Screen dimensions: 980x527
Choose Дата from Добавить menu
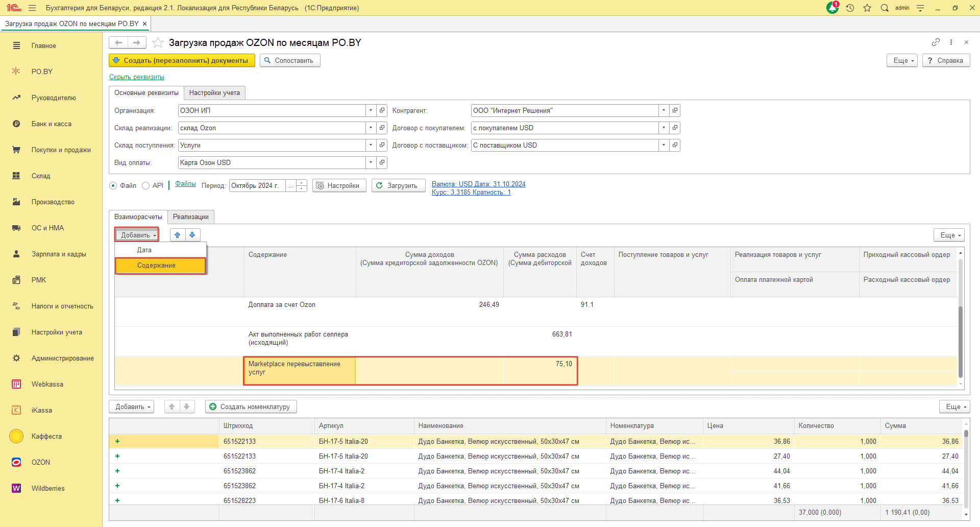160,250
